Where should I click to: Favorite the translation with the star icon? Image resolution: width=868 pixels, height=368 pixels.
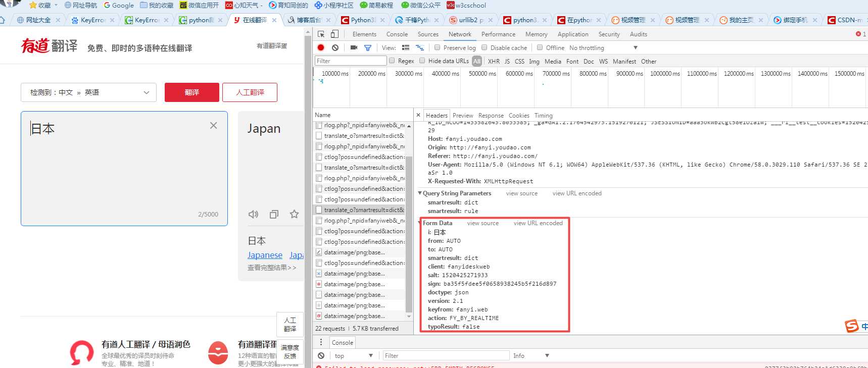(x=294, y=214)
